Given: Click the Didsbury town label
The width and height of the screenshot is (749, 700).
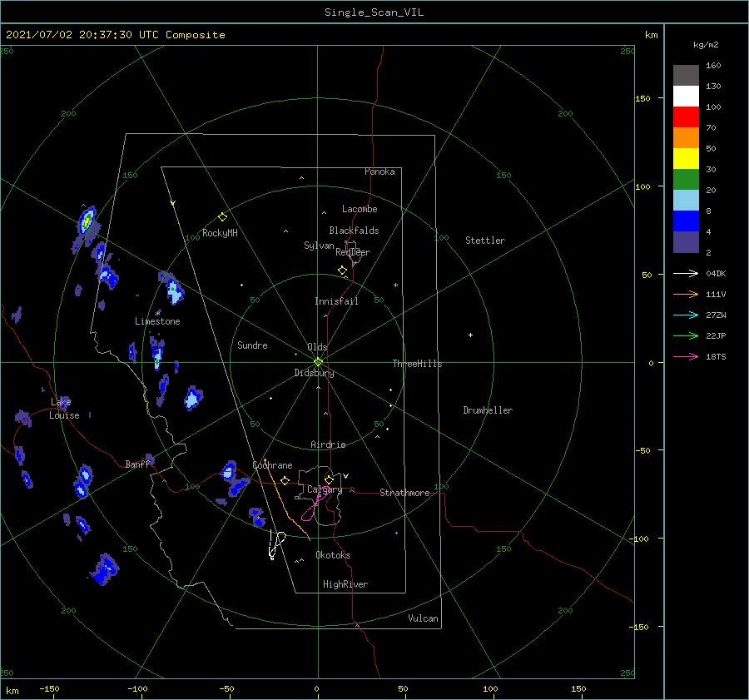Looking at the screenshot, I should coord(314,373).
